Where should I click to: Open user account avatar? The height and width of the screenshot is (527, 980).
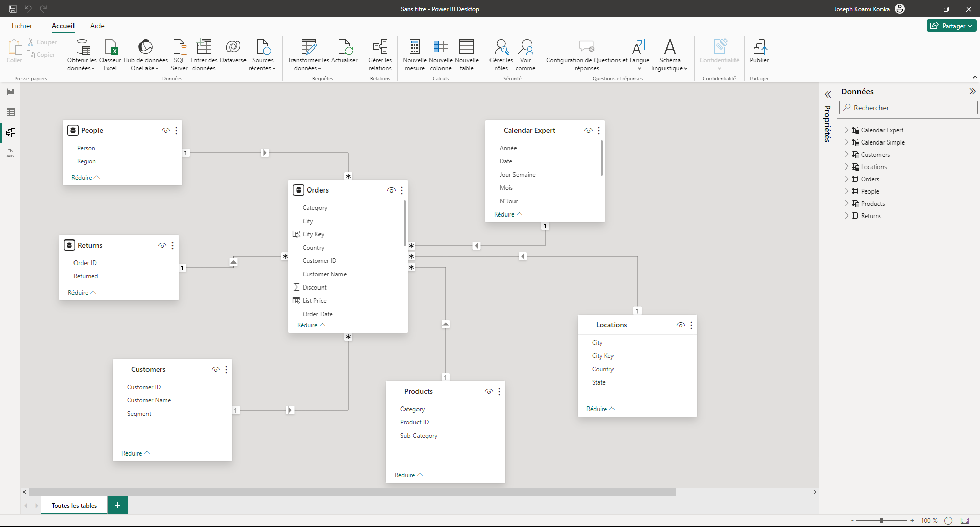(900, 9)
